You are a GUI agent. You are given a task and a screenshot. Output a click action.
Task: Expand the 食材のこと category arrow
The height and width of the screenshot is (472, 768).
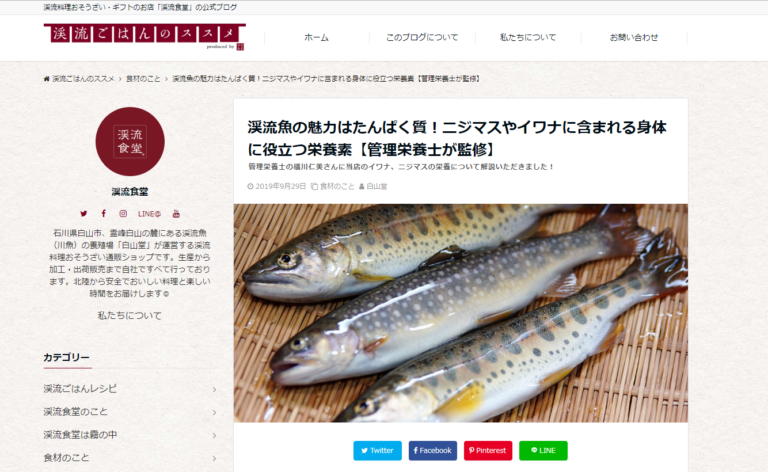(x=215, y=458)
